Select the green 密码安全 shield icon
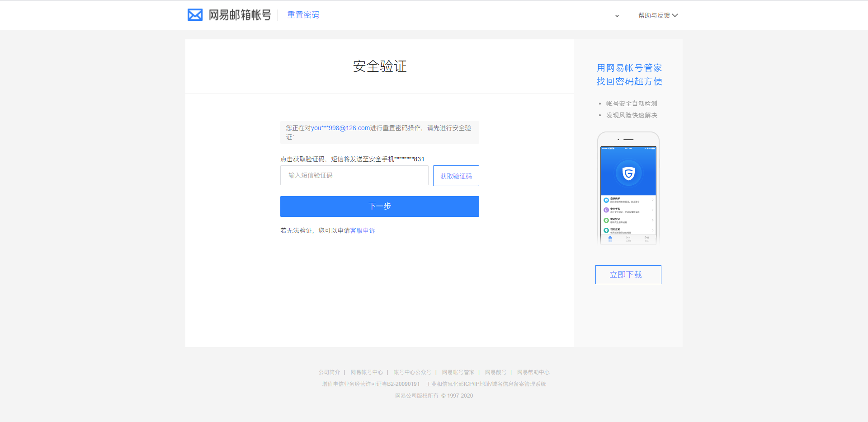 click(x=606, y=220)
